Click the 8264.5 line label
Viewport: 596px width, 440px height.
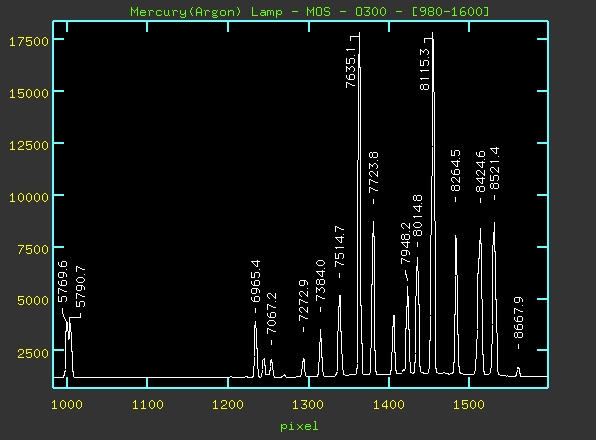[x=455, y=171]
